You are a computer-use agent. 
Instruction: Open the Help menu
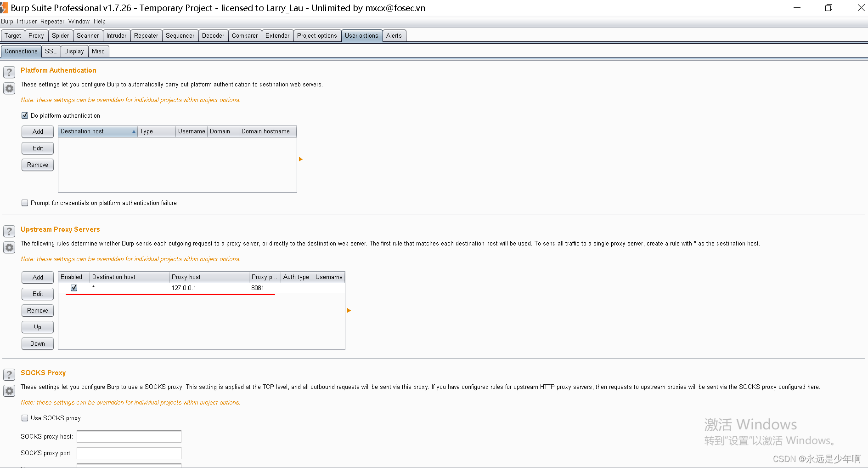(x=100, y=21)
